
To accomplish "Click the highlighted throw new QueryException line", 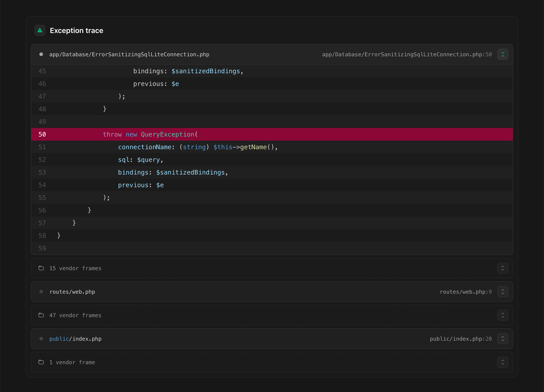I will (150, 135).
